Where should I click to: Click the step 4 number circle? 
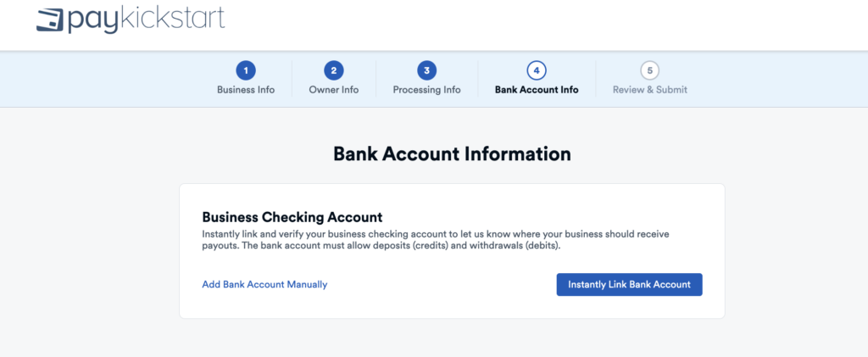tap(537, 70)
